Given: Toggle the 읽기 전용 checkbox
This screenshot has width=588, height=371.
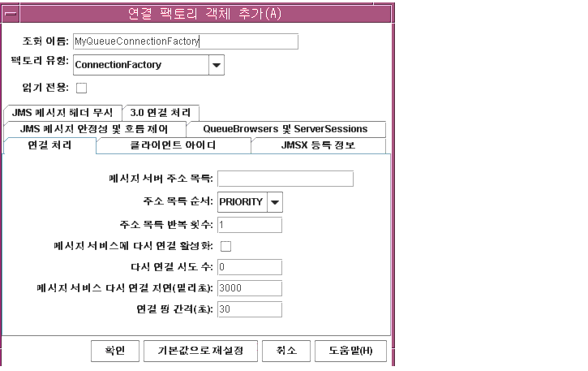Looking at the screenshot, I should (x=81, y=88).
